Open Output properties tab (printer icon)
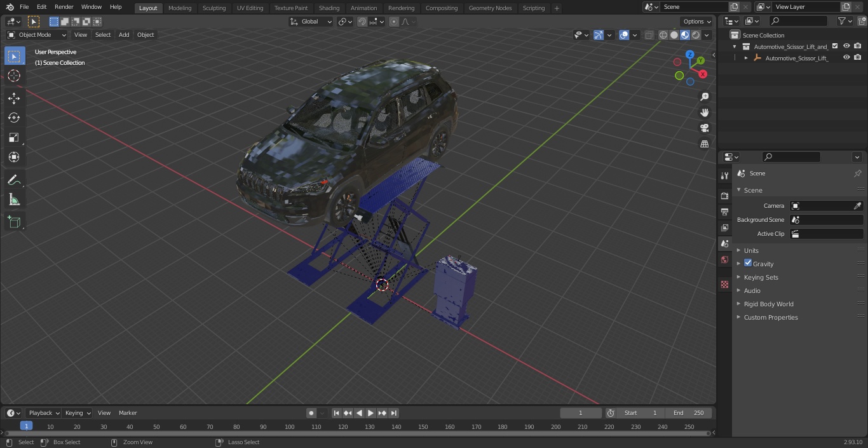 (724, 212)
